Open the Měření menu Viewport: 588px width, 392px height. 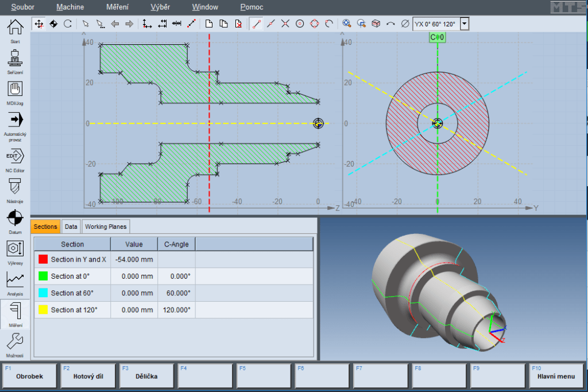pyautogui.click(x=117, y=7)
